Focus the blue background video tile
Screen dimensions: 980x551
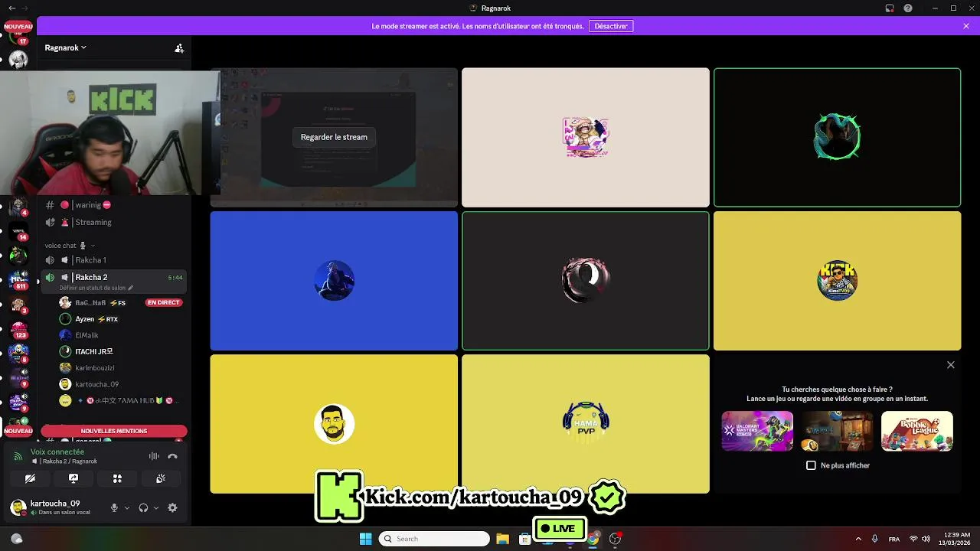(334, 281)
